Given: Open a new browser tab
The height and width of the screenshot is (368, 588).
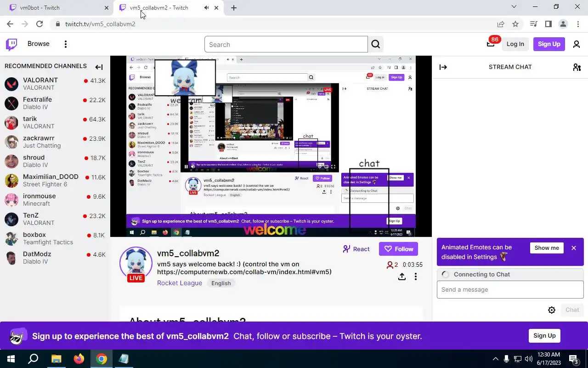Looking at the screenshot, I should click(234, 8).
